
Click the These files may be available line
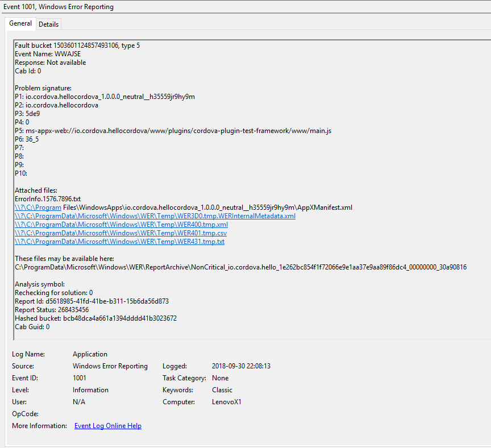[x=65, y=259]
